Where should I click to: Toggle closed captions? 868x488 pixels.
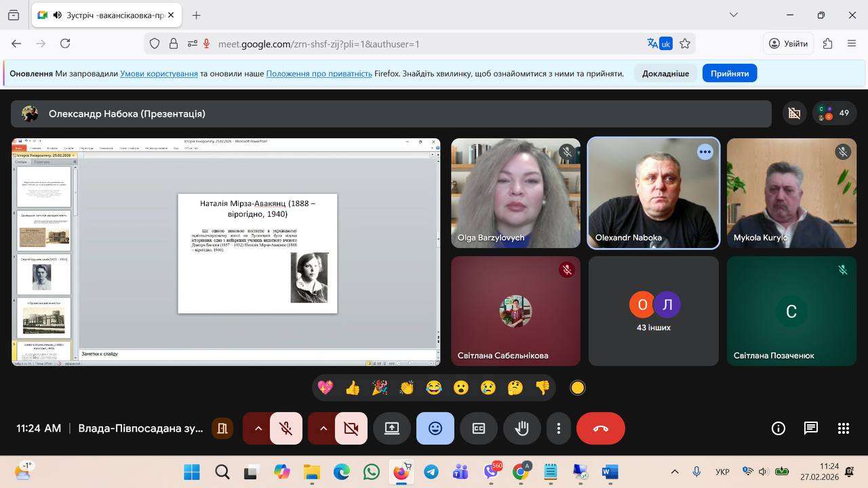(x=479, y=428)
